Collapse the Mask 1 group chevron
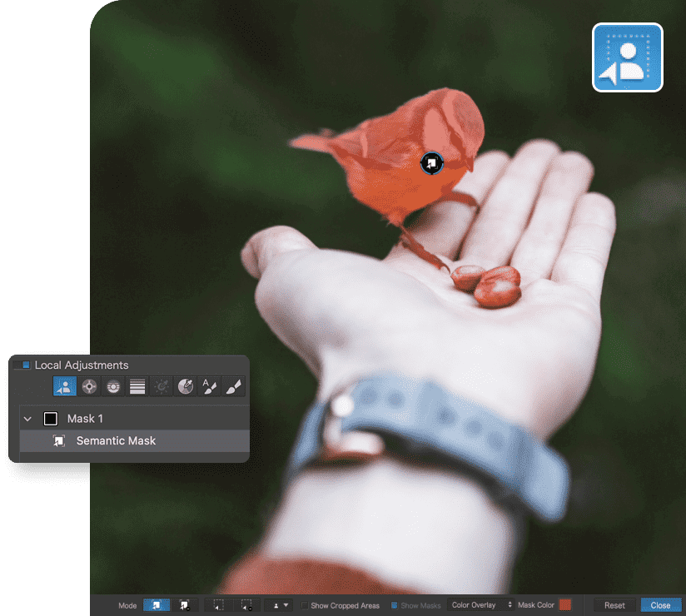686x616 pixels. coord(27,419)
